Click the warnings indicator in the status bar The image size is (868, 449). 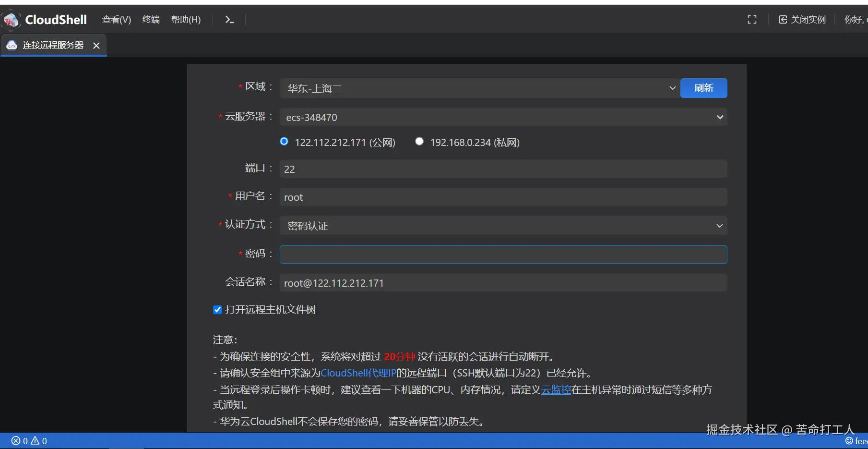pos(38,440)
